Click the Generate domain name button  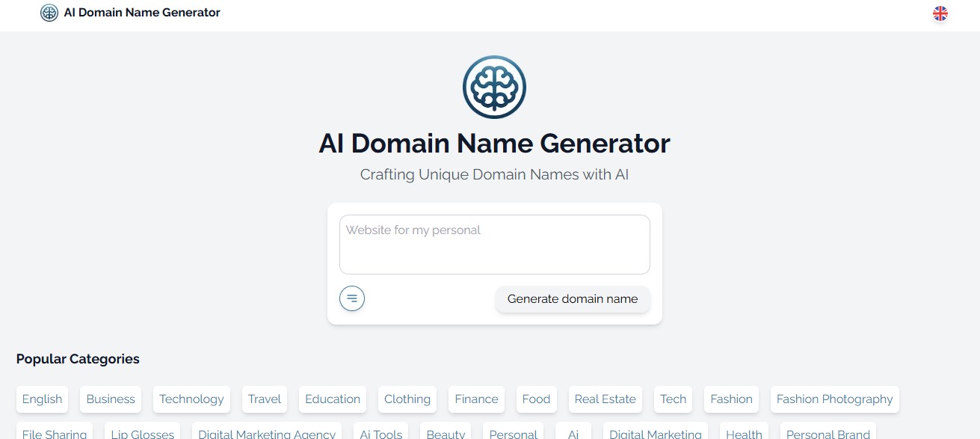tap(573, 299)
